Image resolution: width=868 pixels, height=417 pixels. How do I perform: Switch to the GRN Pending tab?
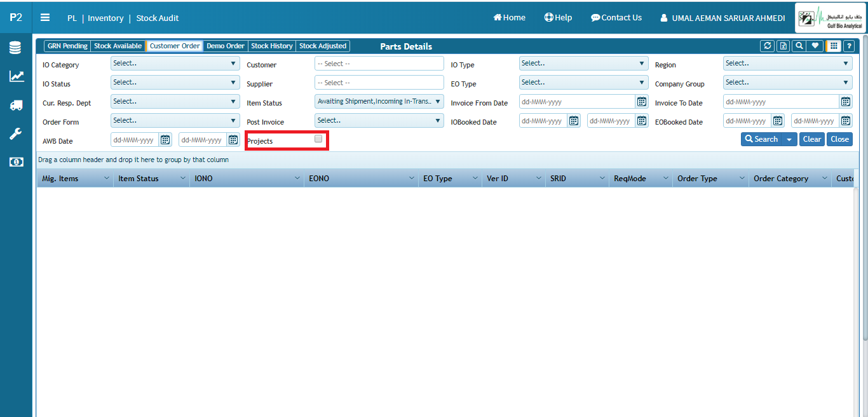67,46
